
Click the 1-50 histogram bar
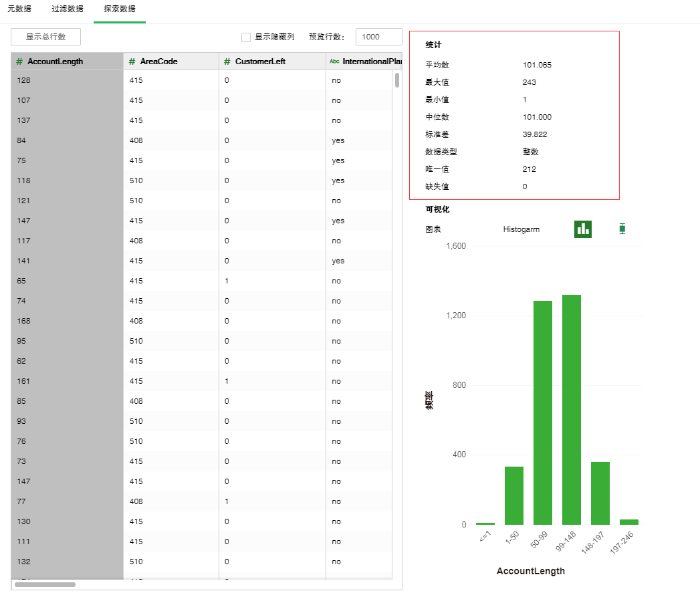[x=514, y=495]
